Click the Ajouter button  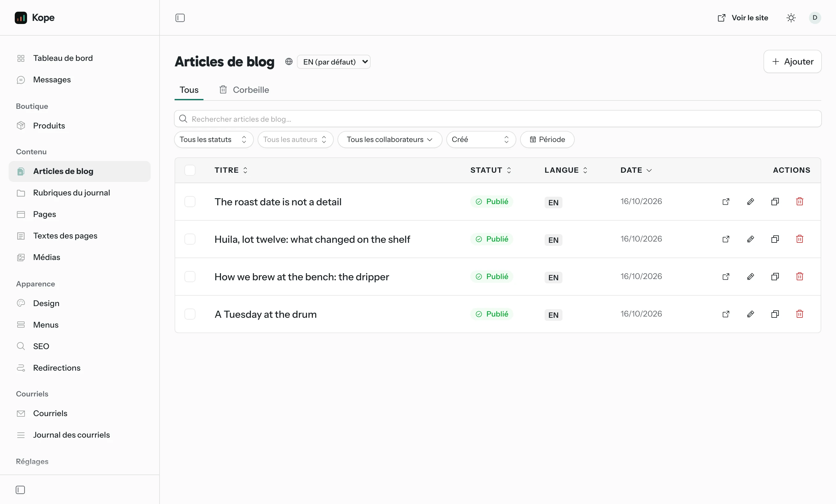793,62
